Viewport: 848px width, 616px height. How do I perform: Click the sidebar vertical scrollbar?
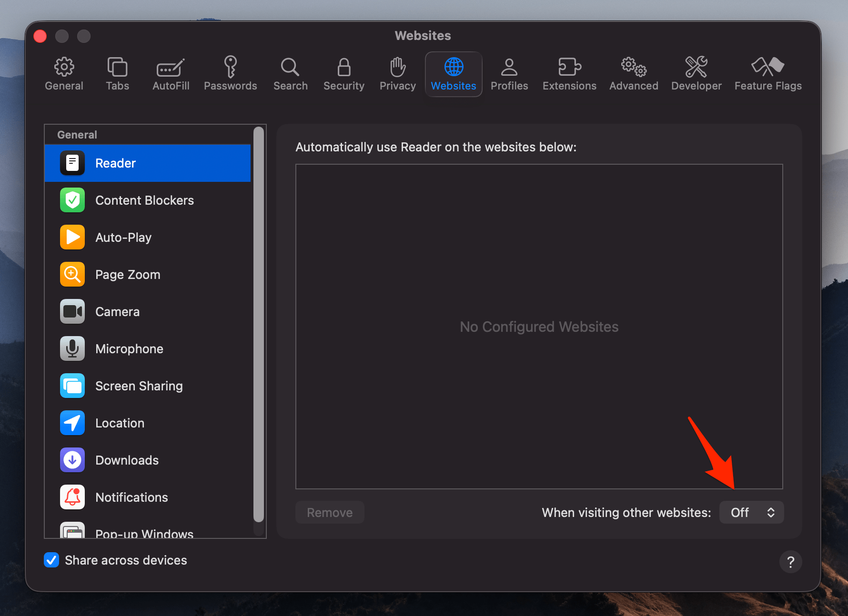click(x=259, y=325)
